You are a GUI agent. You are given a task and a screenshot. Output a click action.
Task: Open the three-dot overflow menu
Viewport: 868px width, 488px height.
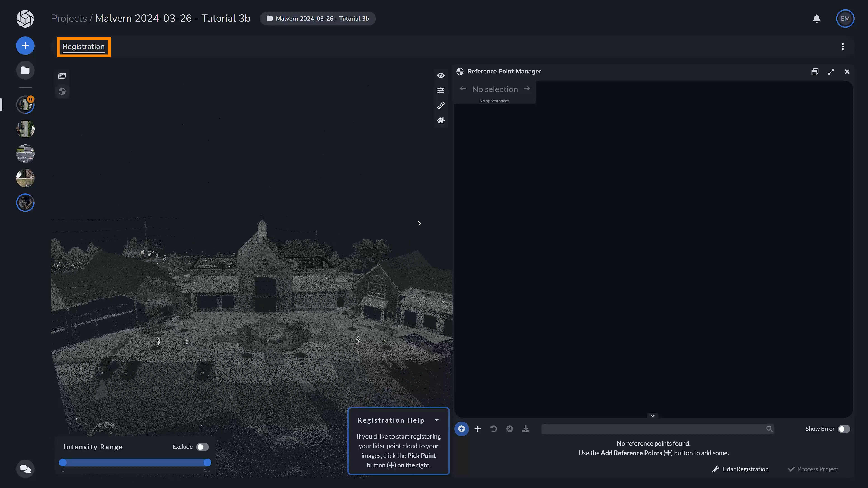[x=843, y=47]
